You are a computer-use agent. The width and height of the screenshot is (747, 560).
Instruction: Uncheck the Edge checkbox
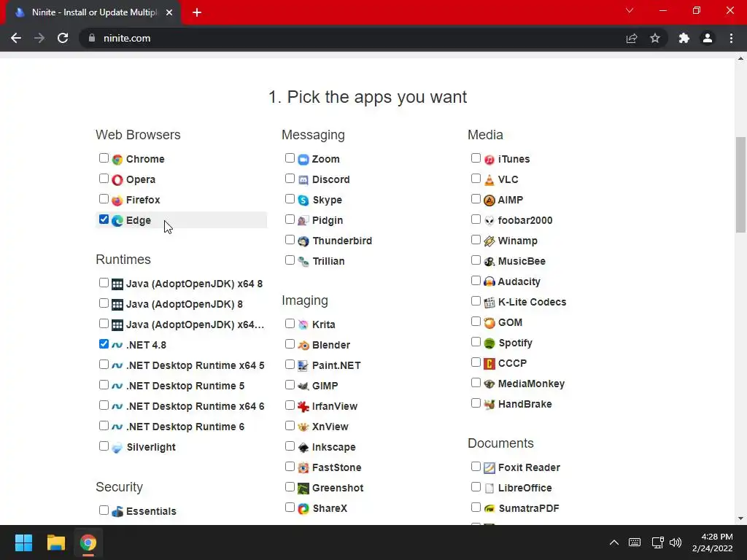[104, 219]
